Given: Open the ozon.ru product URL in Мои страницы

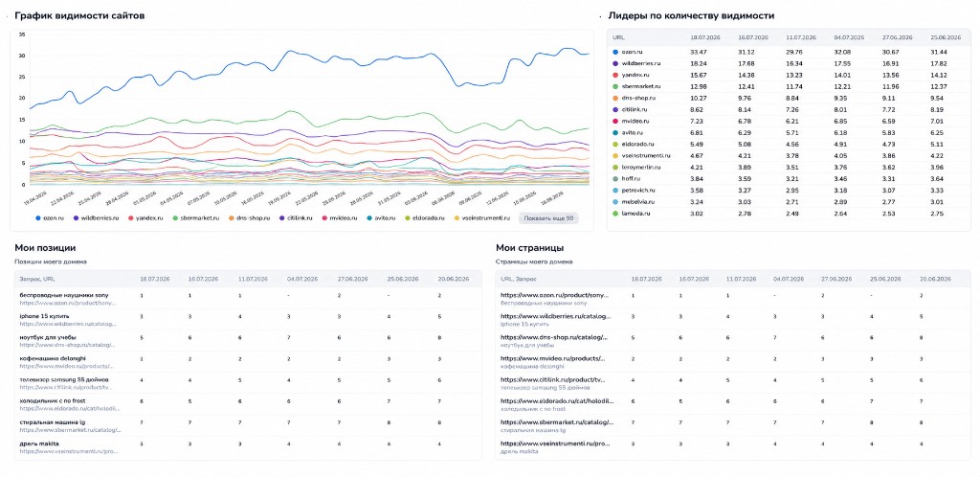Looking at the screenshot, I should point(554,294).
